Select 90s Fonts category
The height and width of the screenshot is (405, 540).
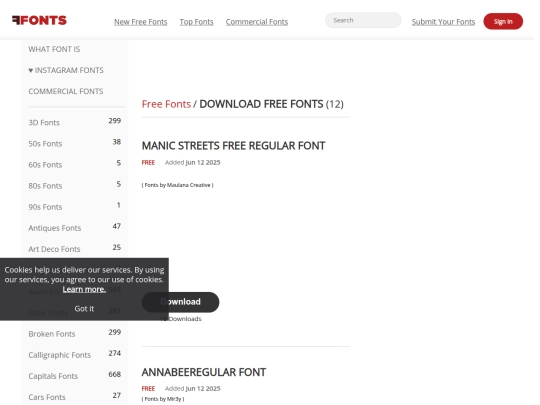45,207
